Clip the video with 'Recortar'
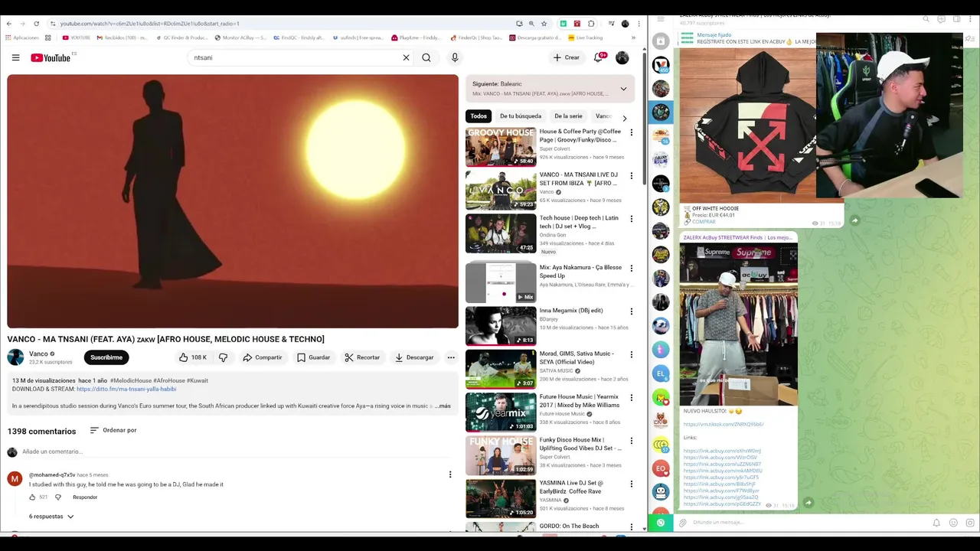This screenshot has height=551, width=980. coord(362,357)
